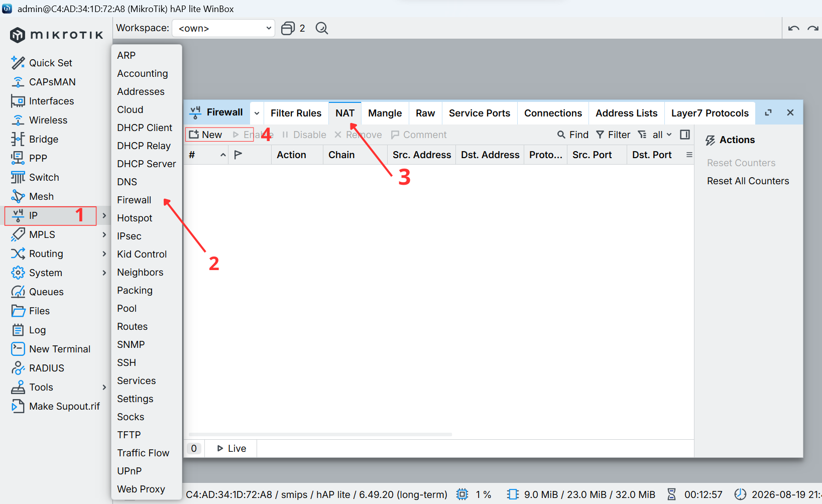Screen dimensions: 822x504
Task: Click the undo arrow icon
Action: point(793,28)
